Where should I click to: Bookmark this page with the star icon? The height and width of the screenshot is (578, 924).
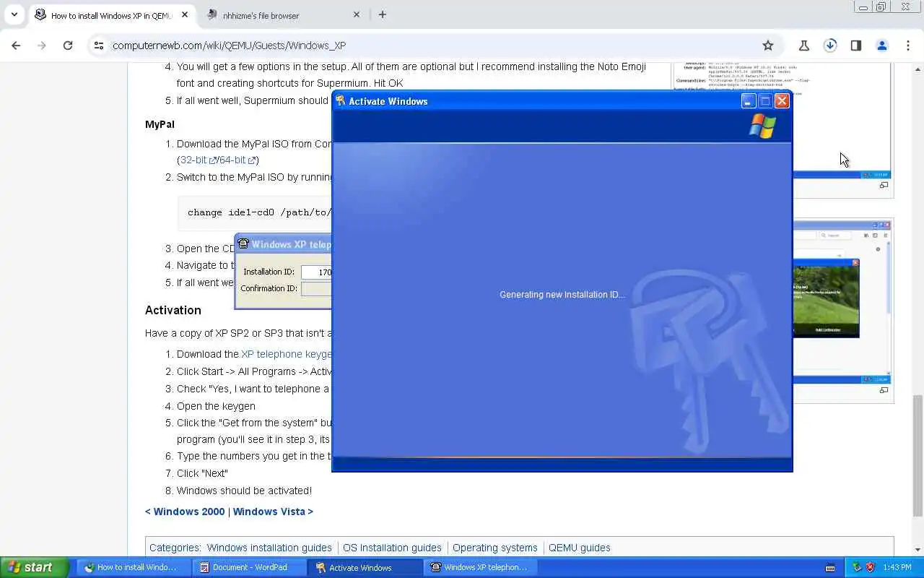click(768, 45)
